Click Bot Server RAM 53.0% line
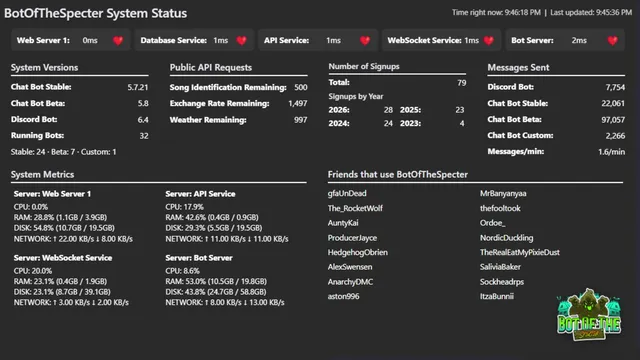This screenshot has width=640, height=360. (x=216, y=281)
